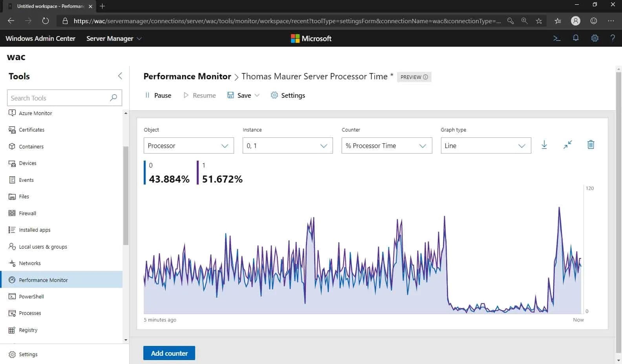Open the PowerShell console icon in the header
This screenshot has width=622, height=364.
pos(556,38)
